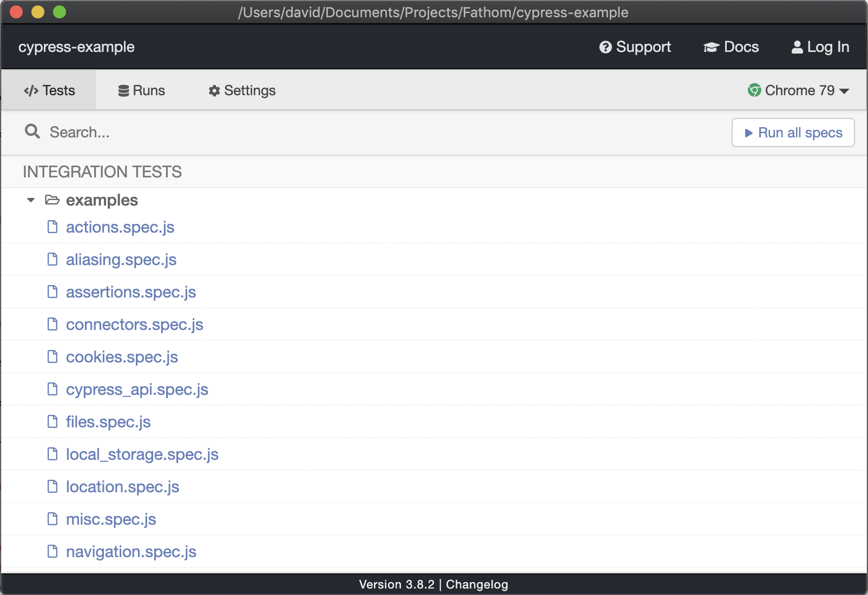Open the Settings tab

(242, 90)
